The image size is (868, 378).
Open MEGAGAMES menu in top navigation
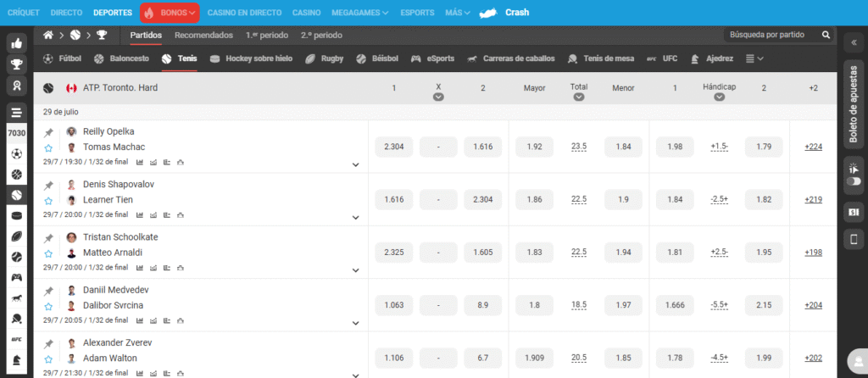pos(359,12)
